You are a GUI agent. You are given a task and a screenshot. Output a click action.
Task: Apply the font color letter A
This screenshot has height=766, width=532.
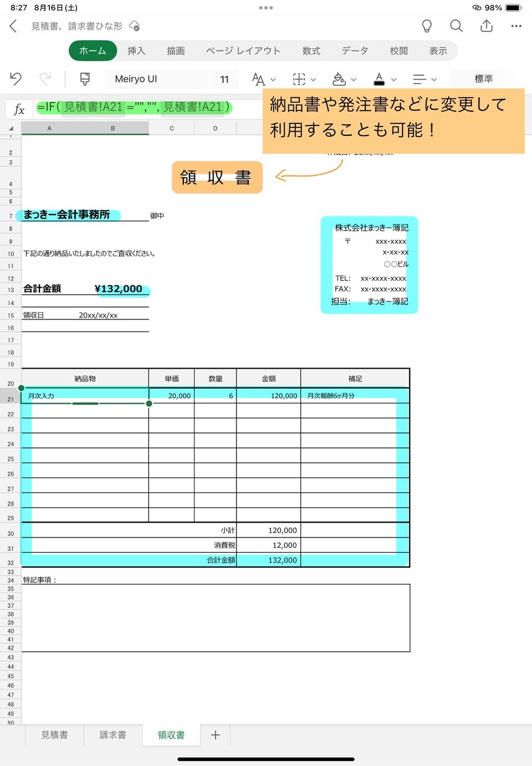(379, 79)
